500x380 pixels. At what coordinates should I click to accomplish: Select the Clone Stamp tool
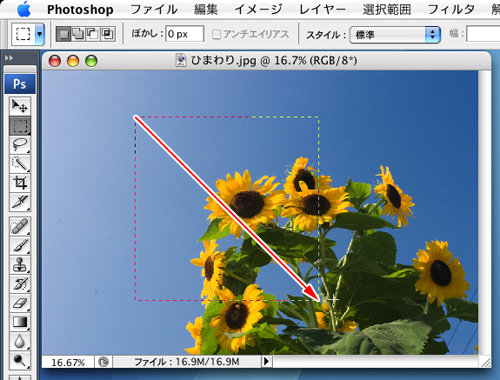(x=20, y=265)
